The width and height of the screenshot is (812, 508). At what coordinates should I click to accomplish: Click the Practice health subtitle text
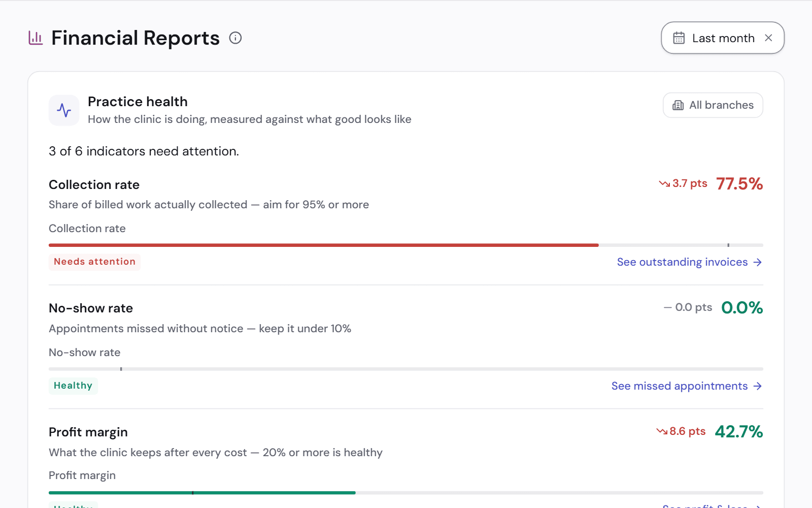[250, 119]
